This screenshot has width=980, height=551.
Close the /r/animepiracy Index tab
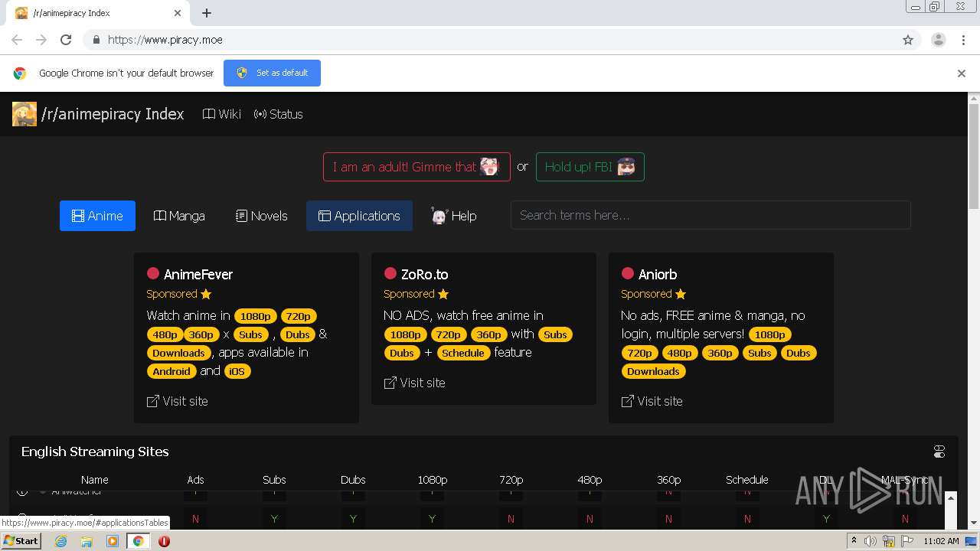pyautogui.click(x=178, y=13)
